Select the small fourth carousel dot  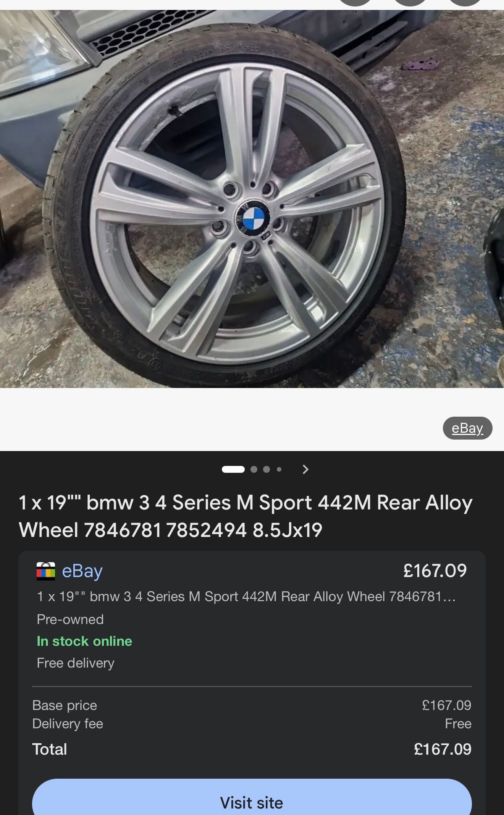(x=279, y=469)
